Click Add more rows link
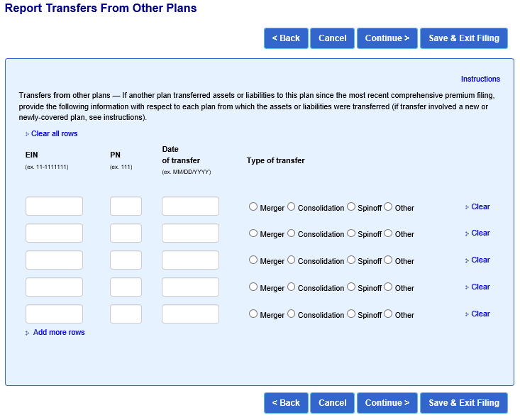Image resolution: width=520 pixels, height=420 pixels. click(x=59, y=332)
